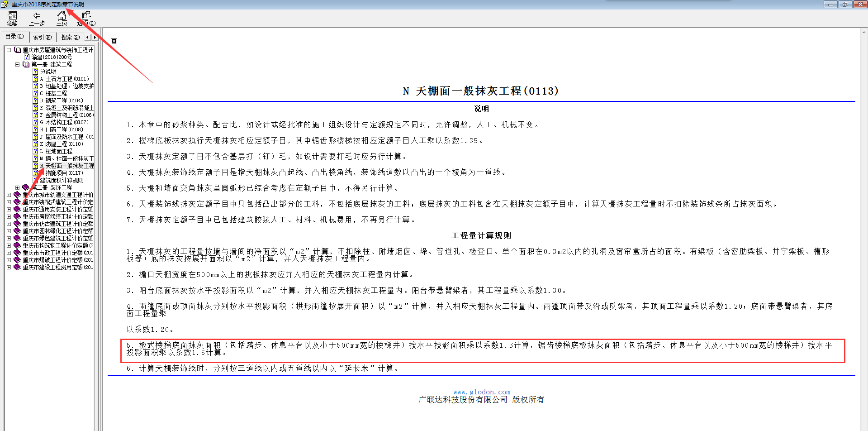Image resolution: width=868 pixels, height=431 pixels.
Task: Click the purple book icon of 重庆市通用安装工程计价定额
Action: click(18, 209)
